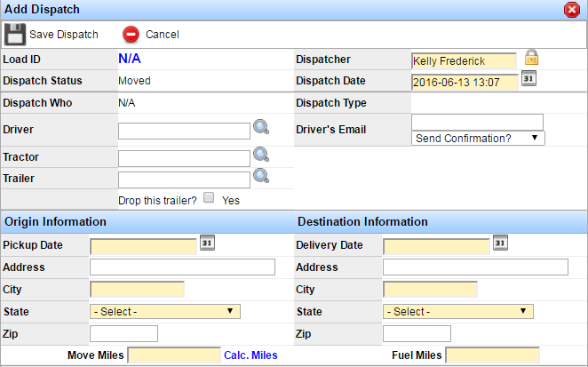
Task: Search trailers with the Trailer magnifier icon
Action: click(261, 176)
